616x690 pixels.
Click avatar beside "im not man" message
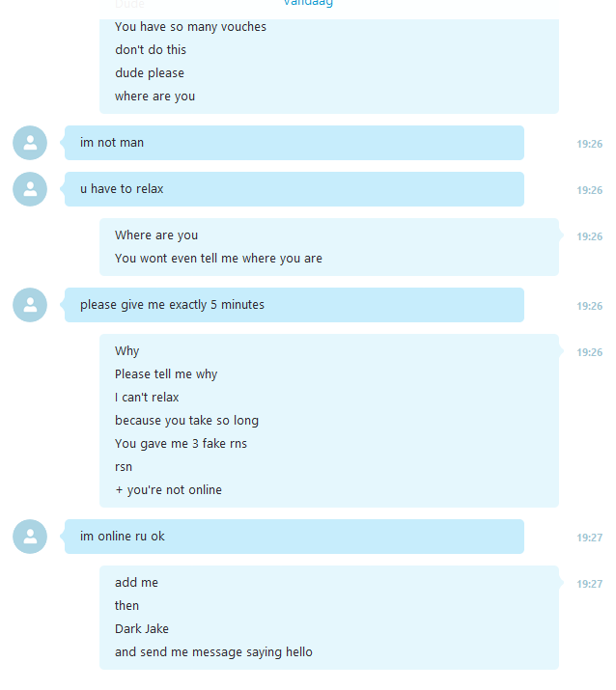pos(30,143)
